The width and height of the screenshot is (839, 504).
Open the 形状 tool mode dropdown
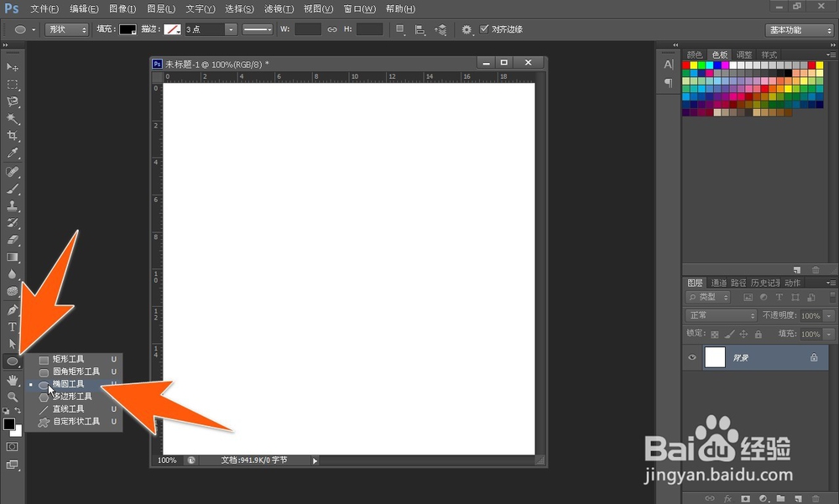67,29
